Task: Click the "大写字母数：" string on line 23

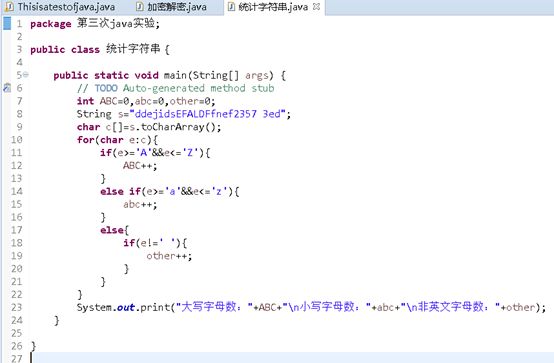Action: (x=214, y=307)
